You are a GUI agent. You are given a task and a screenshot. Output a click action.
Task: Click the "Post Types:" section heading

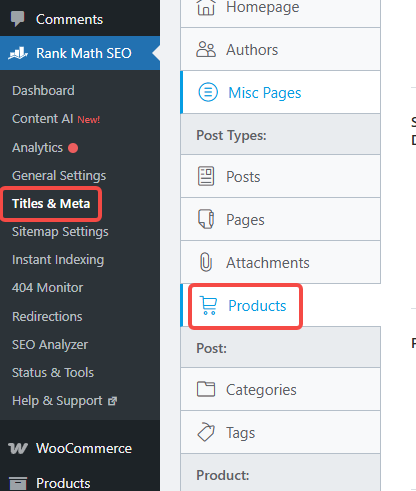click(x=231, y=135)
